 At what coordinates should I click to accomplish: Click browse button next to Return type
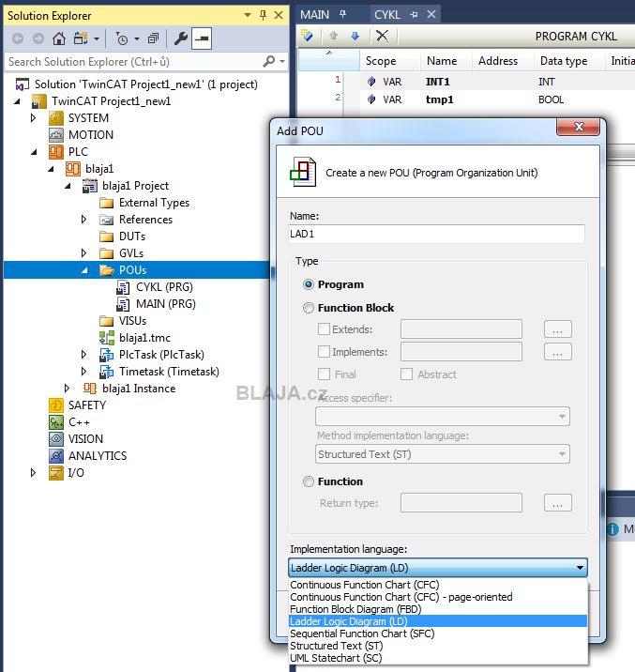(x=557, y=503)
